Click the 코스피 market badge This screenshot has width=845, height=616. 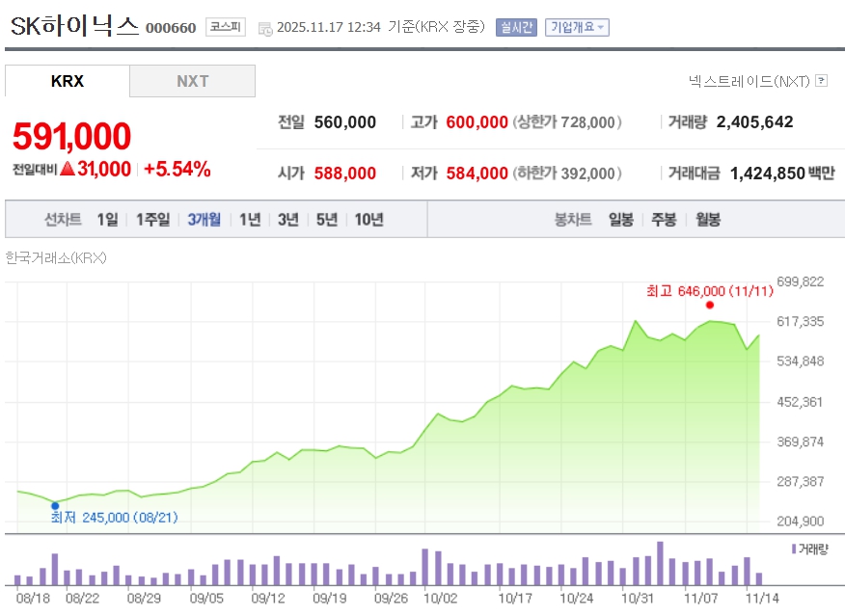pos(226,27)
